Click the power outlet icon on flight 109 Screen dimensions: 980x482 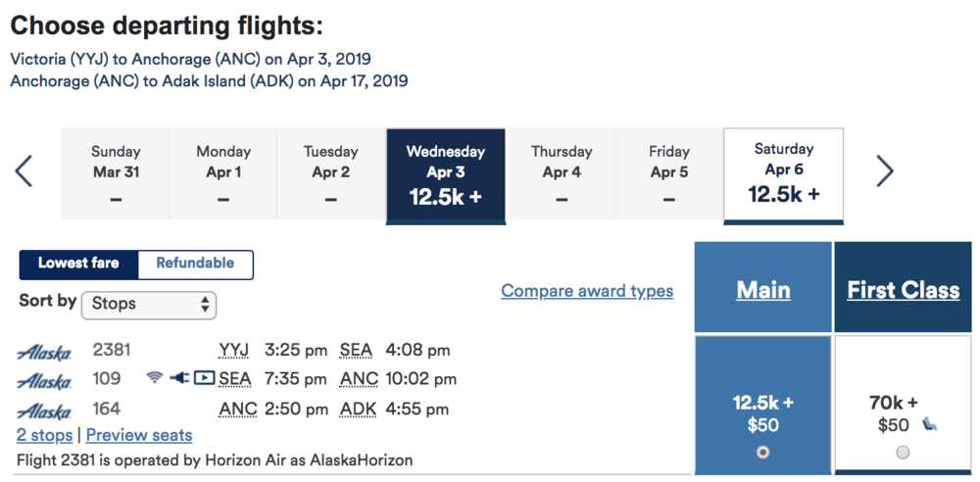pyautogui.click(x=178, y=377)
